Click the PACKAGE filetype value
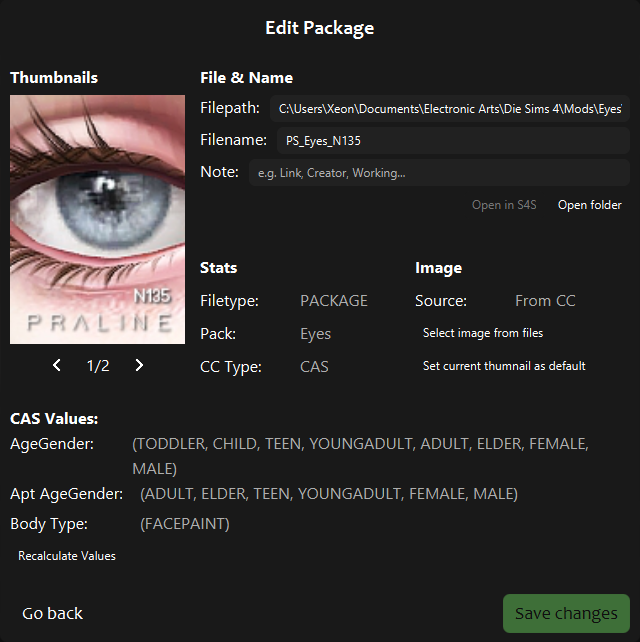 (334, 301)
